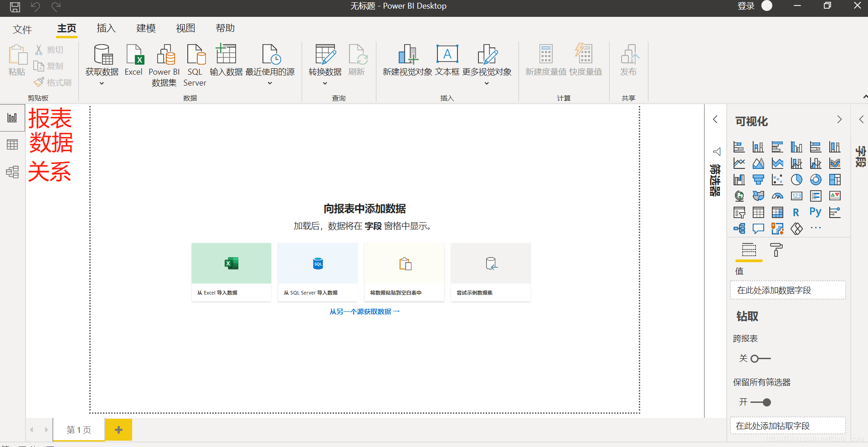Select the card (123) visual icon

[x=796, y=196]
